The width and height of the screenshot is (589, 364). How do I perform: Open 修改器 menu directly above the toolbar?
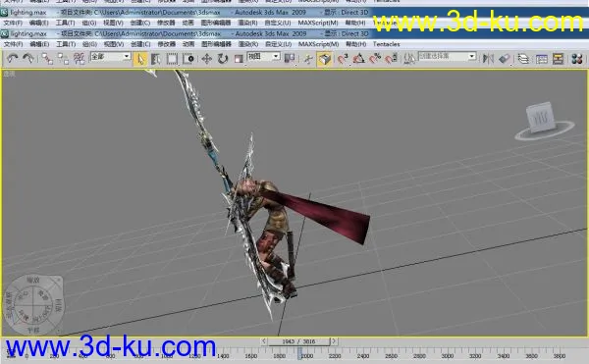pyautogui.click(x=166, y=44)
